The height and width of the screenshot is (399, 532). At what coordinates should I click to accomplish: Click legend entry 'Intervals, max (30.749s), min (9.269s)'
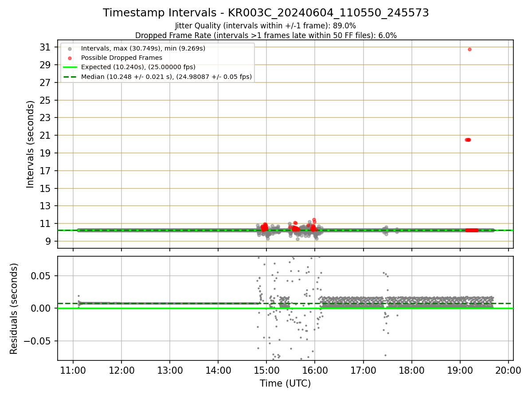tap(143, 48)
